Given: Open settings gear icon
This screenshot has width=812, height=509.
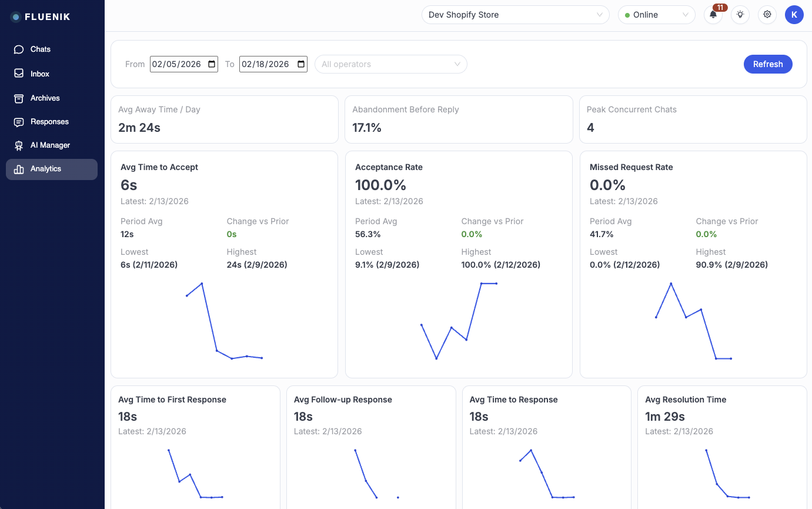Looking at the screenshot, I should [x=767, y=15].
